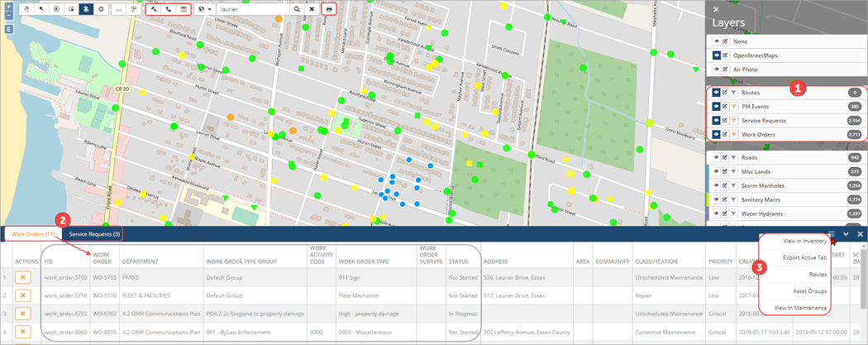Zoom in on the map
The width and height of the screenshot is (868, 345).
click(8, 6)
